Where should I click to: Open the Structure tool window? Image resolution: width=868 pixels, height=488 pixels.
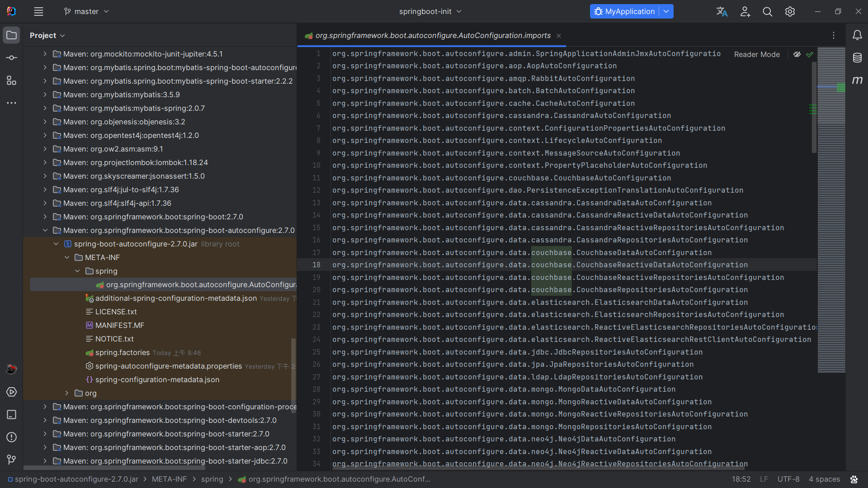(12, 81)
